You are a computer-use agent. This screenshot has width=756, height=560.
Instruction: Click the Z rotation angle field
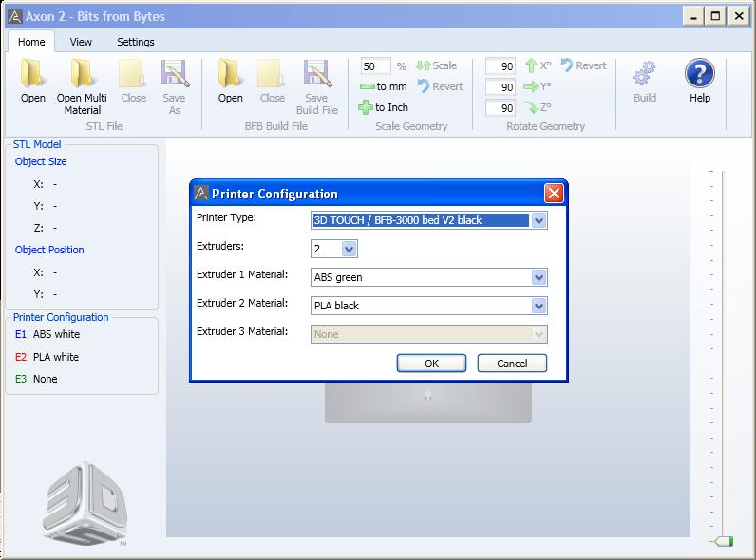(x=501, y=107)
